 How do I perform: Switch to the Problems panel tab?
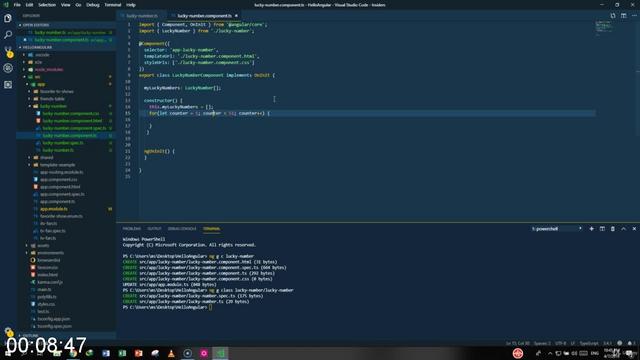point(132,229)
